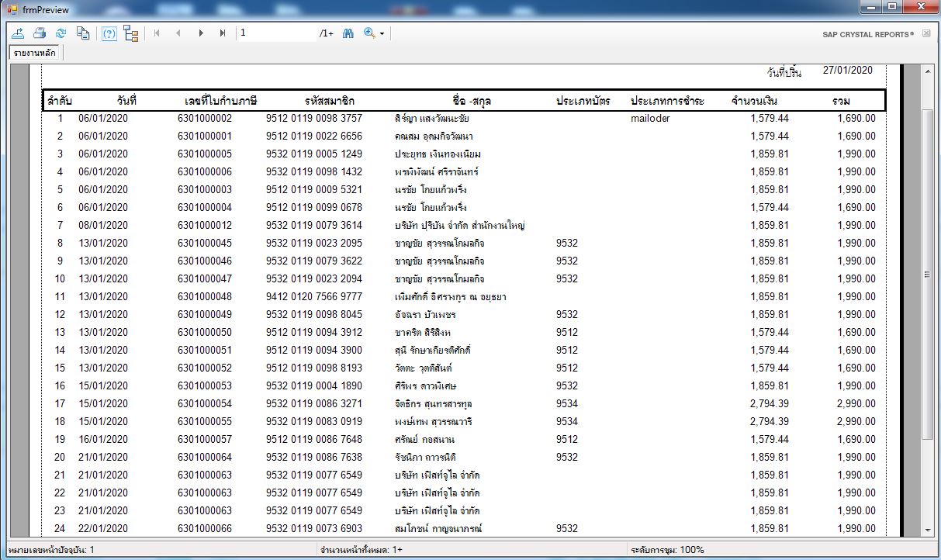The width and height of the screenshot is (941, 560).
Task: Click member code 9532 0119 0098 1432
Action: tap(314, 172)
